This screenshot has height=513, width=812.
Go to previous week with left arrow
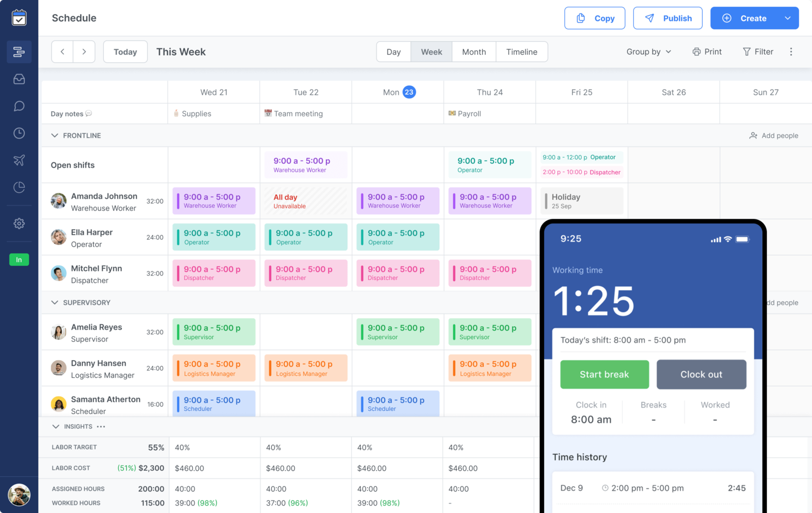tap(62, 51)
